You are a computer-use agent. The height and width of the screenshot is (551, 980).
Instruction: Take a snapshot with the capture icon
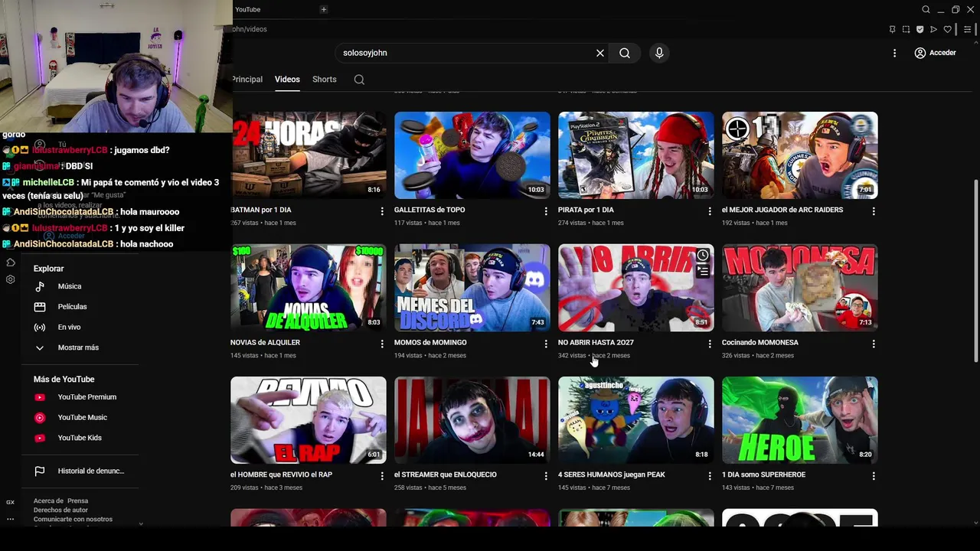coord(906,29)
